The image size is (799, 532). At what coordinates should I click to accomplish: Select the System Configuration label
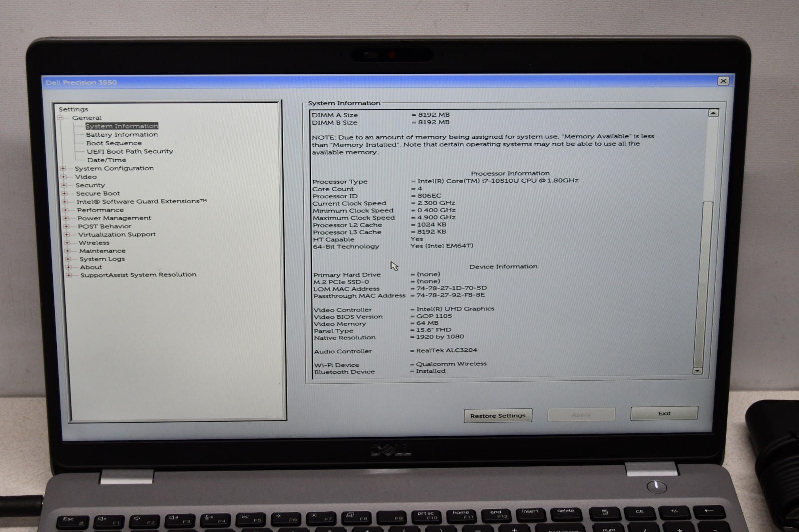(114, 169)
